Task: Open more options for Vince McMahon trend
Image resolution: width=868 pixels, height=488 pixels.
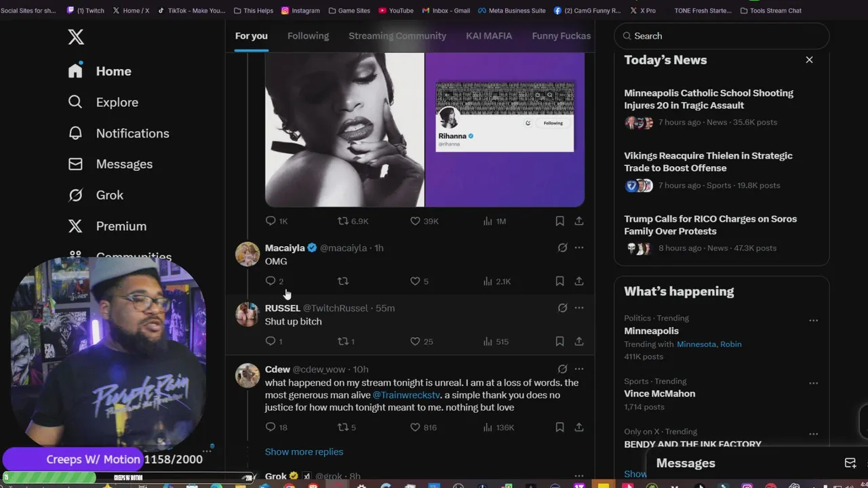Action: point(813,383)
